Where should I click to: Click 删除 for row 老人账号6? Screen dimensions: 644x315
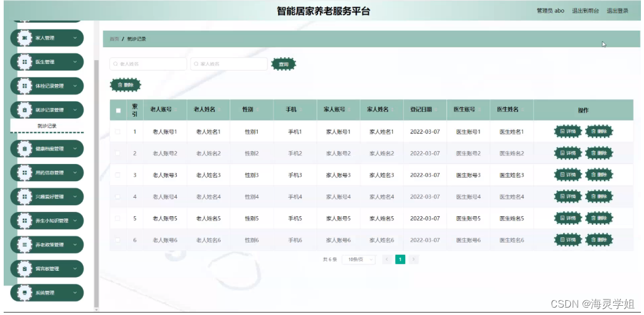[599, 240]
